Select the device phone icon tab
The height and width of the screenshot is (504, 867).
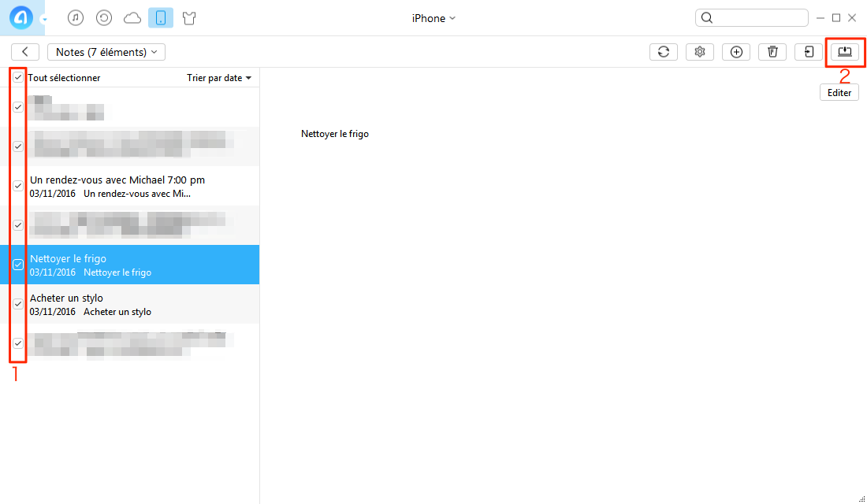coord(161,17)
